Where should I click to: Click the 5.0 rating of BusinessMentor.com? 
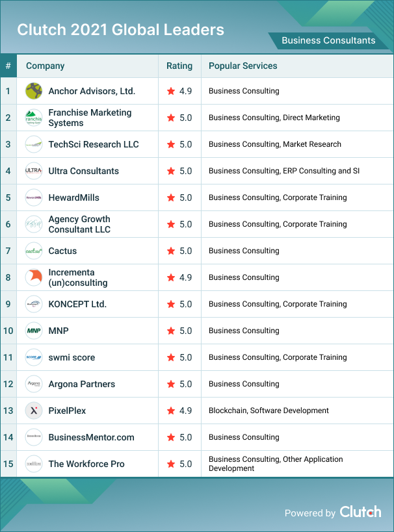tap(185, 437)
